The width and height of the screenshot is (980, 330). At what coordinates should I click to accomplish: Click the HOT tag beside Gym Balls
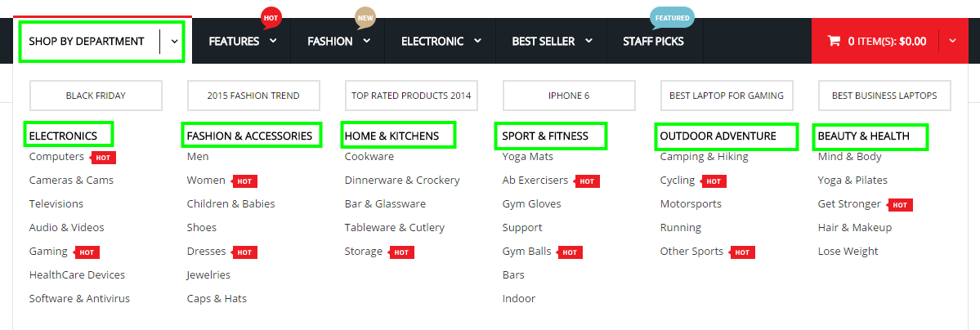point(570,252)
